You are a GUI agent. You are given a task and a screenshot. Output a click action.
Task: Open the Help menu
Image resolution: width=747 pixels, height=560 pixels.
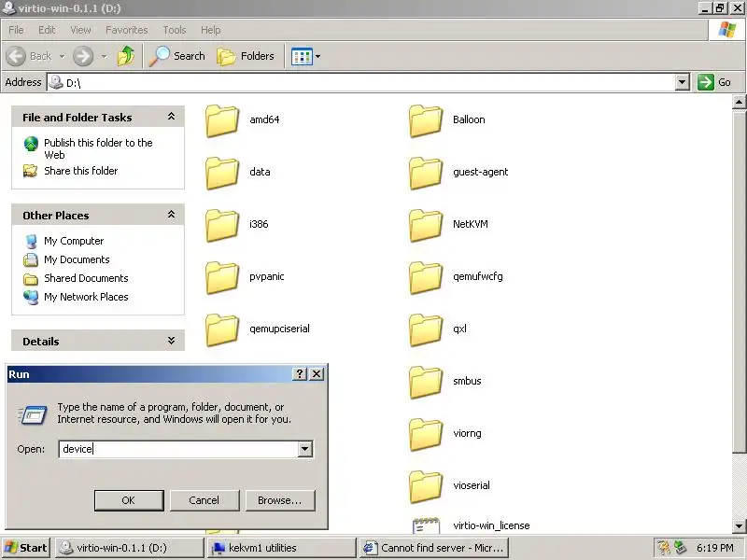[211, 30]
